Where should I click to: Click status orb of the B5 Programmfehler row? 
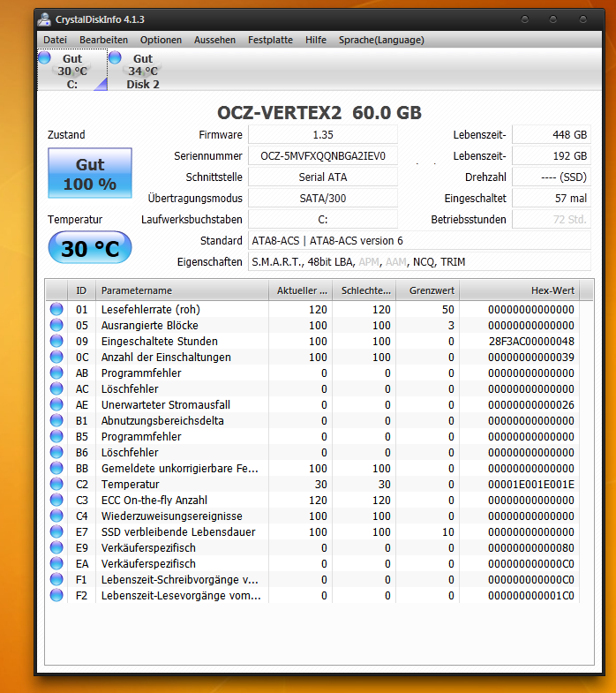tap(56, 436)
